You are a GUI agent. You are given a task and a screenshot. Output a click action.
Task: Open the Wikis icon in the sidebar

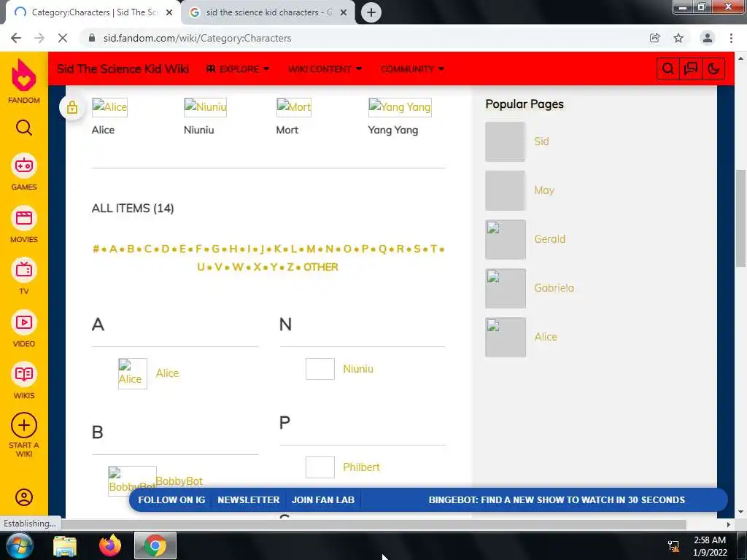coord(24,374)
